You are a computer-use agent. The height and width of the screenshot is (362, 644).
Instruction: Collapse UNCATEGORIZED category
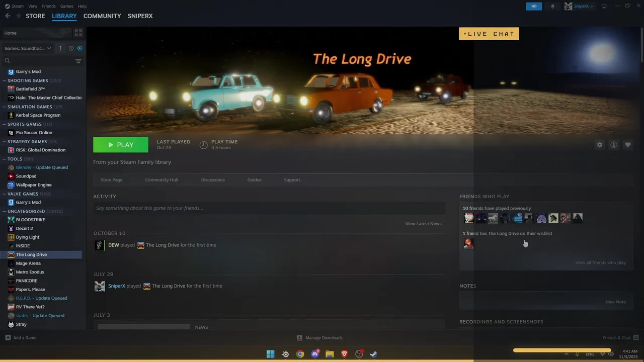(x=5, y=211)
